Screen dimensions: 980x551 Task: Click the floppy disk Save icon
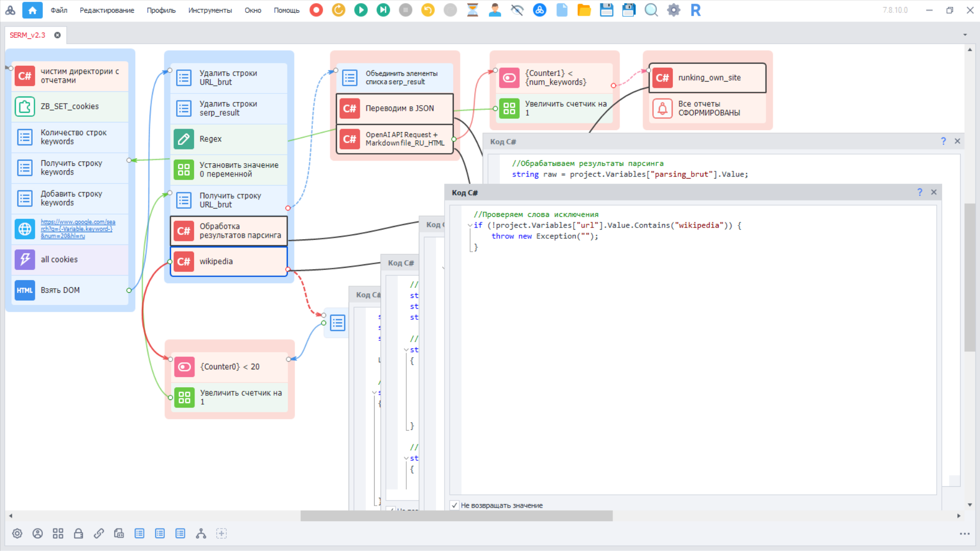[606, 10]
